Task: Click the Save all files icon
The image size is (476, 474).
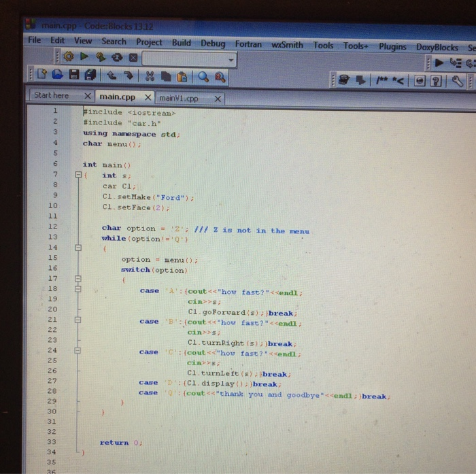Action: pyautogui.click(x=90, y=75)
